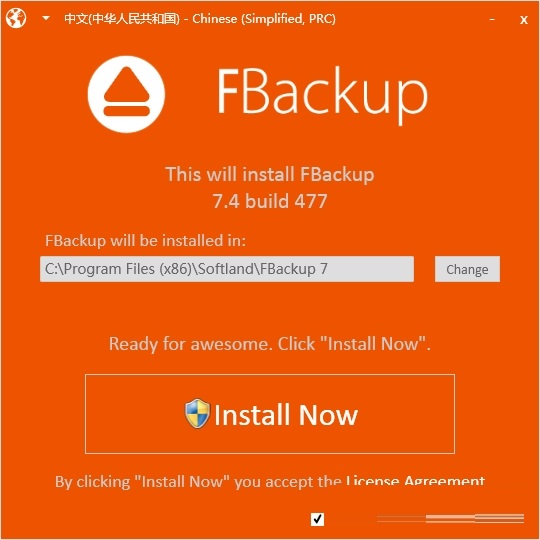540x540 pixels.
Task: Untick the checkbox at the bottom
Action: [317, 519]
